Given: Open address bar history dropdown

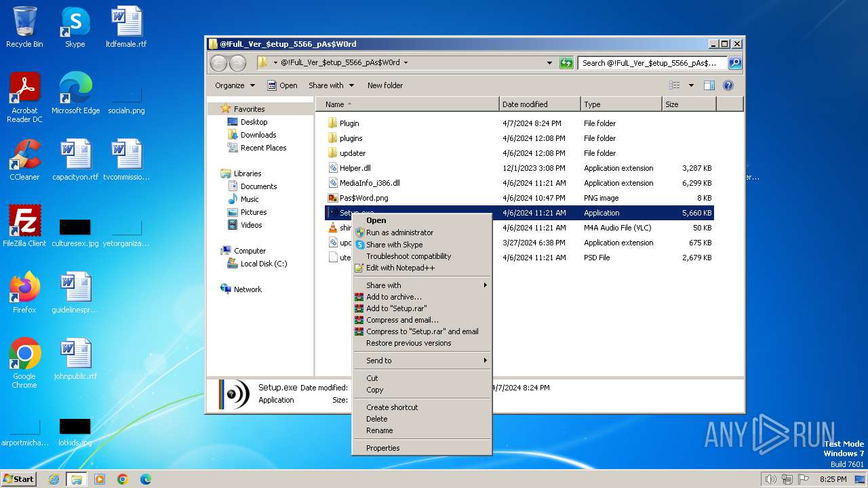Looking at the screenshot, I should 549,63.
